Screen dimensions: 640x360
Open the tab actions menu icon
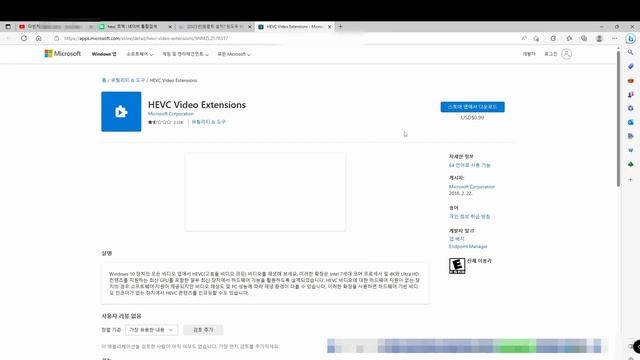click(8, 27)
